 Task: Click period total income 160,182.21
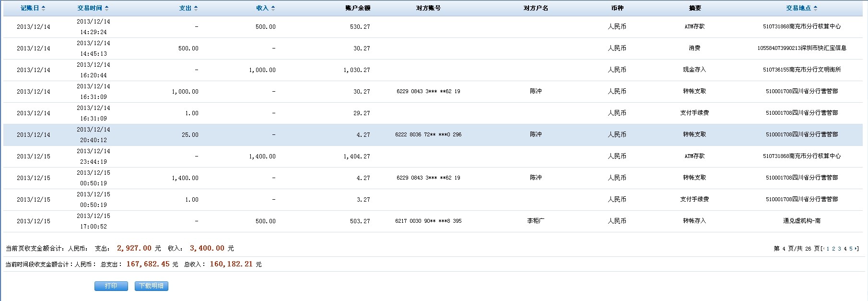pyautogui.click(x=231, y=264)
